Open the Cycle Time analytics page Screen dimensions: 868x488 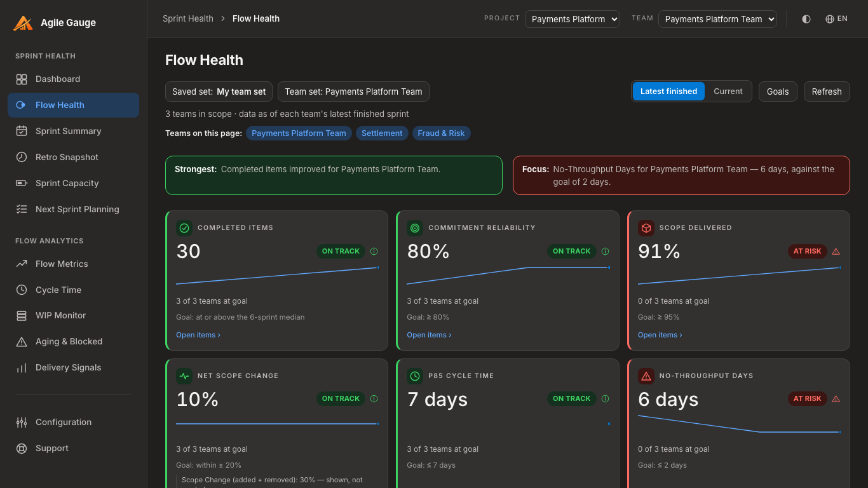point(73,290)
